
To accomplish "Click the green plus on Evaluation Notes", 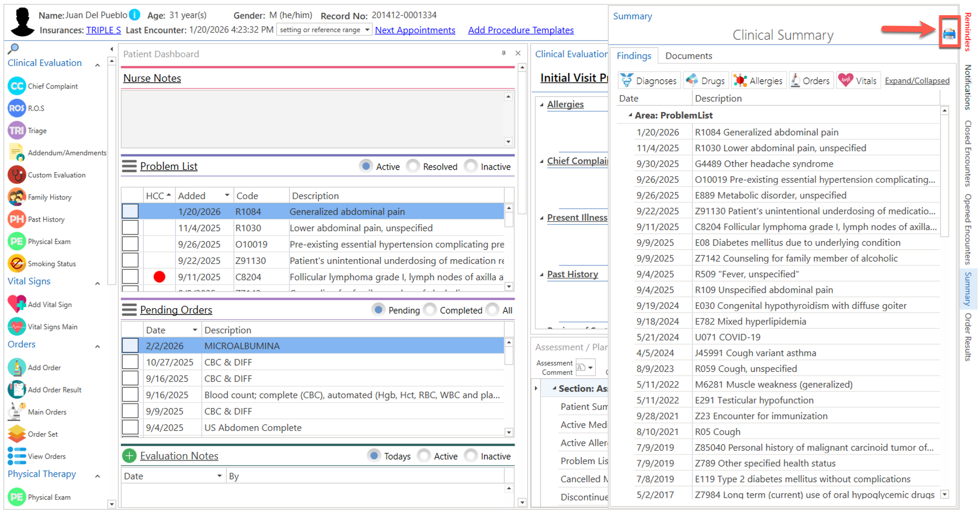I will tap(129, 456).
